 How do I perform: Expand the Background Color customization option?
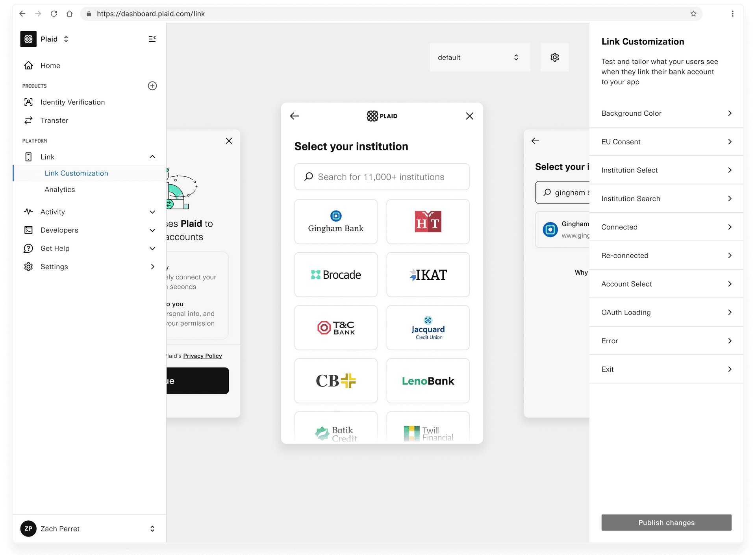coord(666,113)
